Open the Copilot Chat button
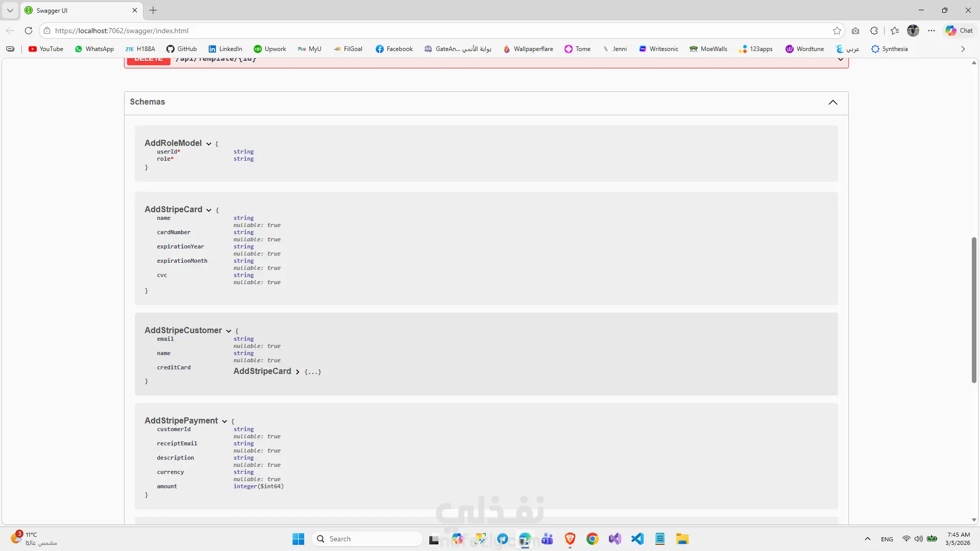 click(x=959, y=31)
